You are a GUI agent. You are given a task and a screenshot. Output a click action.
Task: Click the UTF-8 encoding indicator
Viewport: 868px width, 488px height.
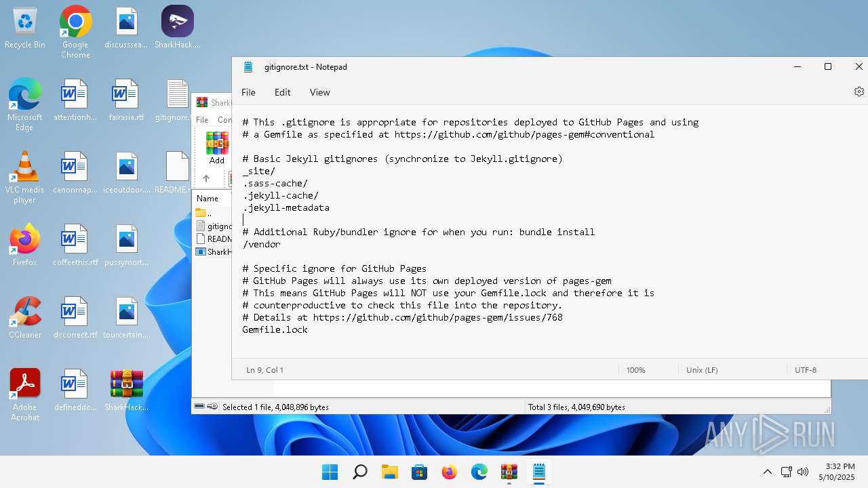click(806, 370)
